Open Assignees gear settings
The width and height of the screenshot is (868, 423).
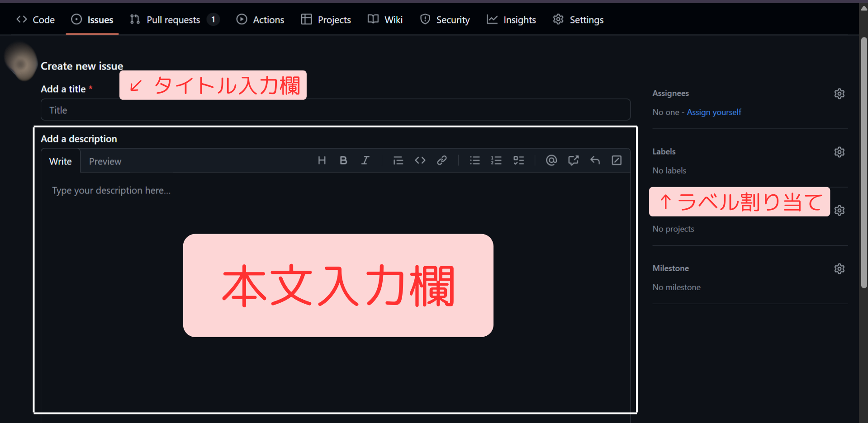(x=839, y=94)
